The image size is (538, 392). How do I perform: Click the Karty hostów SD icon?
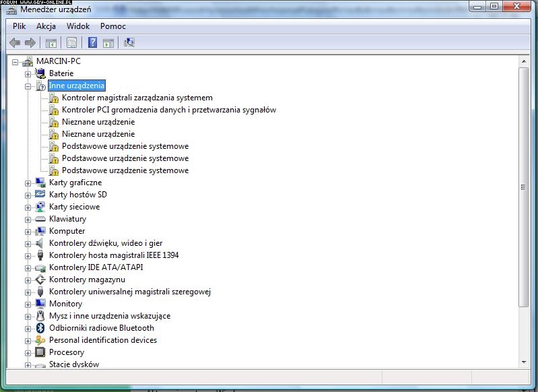pos(40,194)
